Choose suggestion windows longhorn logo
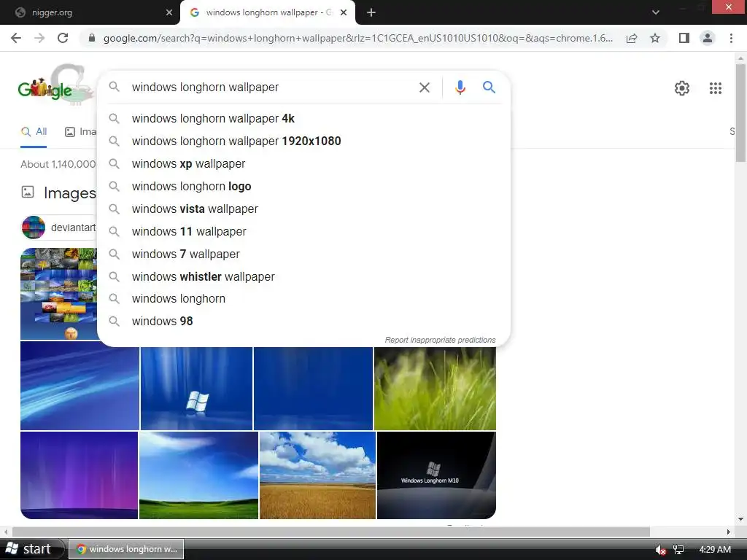The width and height of the screenshot is (747, 560). [x=303, y=186]
